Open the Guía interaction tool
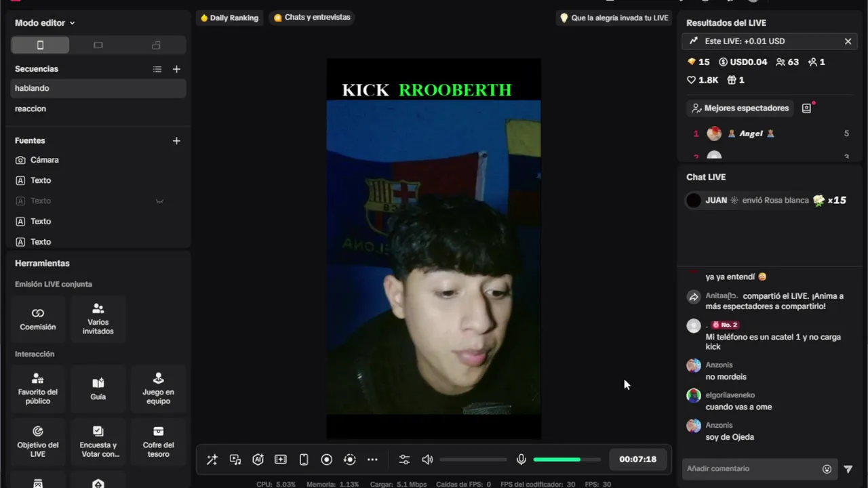This screenshot has width=868, height=488. pyautogui.click(x=98, y=388)
